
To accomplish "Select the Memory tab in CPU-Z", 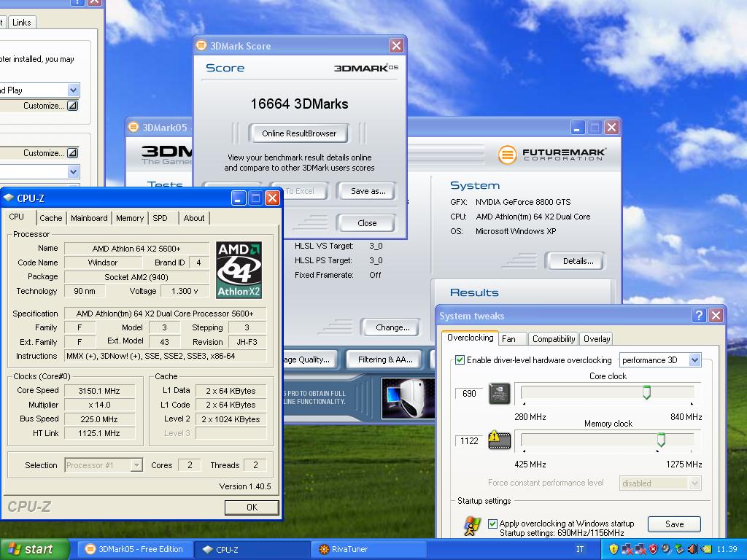I will [130, 218].
